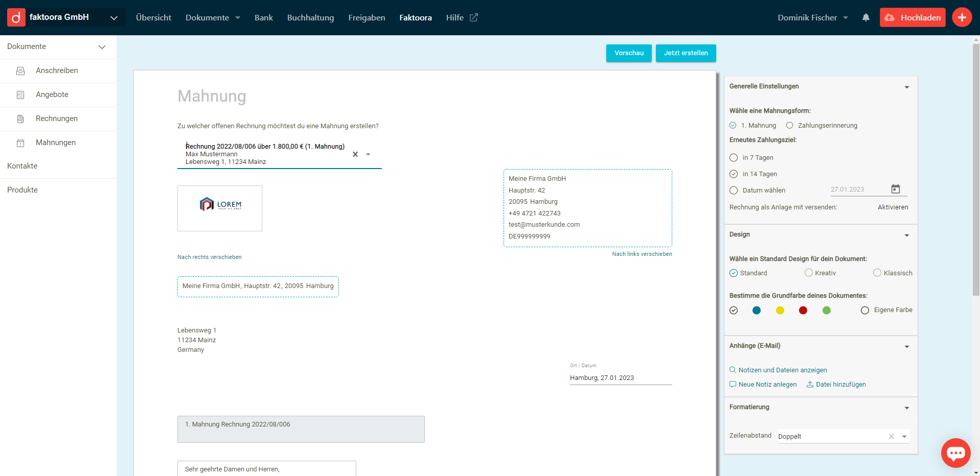This screenshot has width=980, height=476.
Task: Collapse the Generelle Einstellungen section
Action: (906, 87)
